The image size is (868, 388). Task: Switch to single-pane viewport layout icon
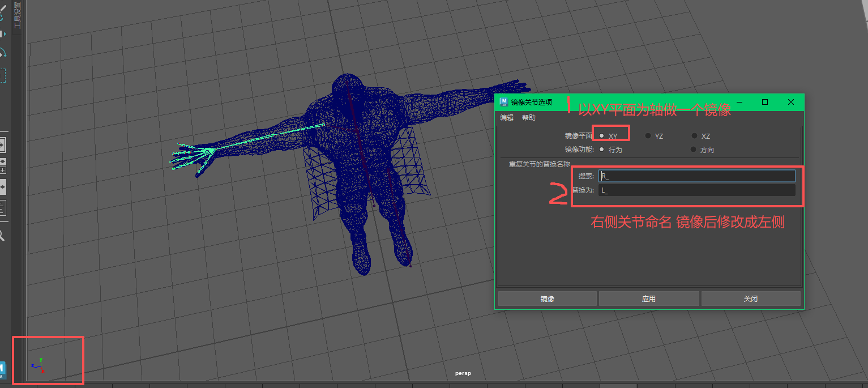2,145
